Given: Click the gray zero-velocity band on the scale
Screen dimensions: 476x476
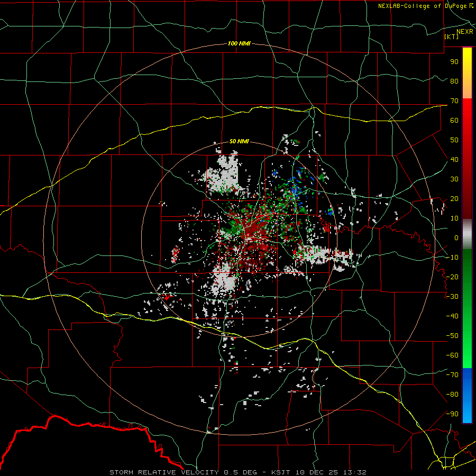Looking at the screenshot, I should 467,234.
